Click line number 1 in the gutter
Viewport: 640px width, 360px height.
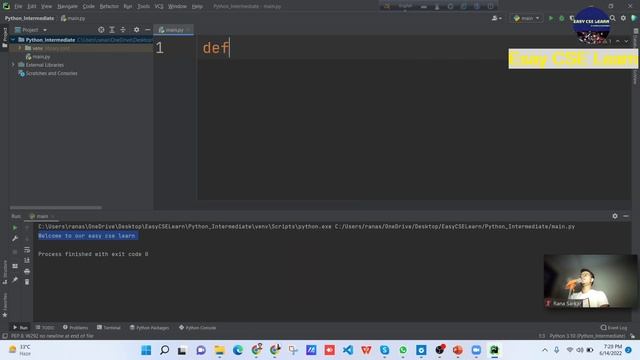pyautogui.click(x=160, y=48)
